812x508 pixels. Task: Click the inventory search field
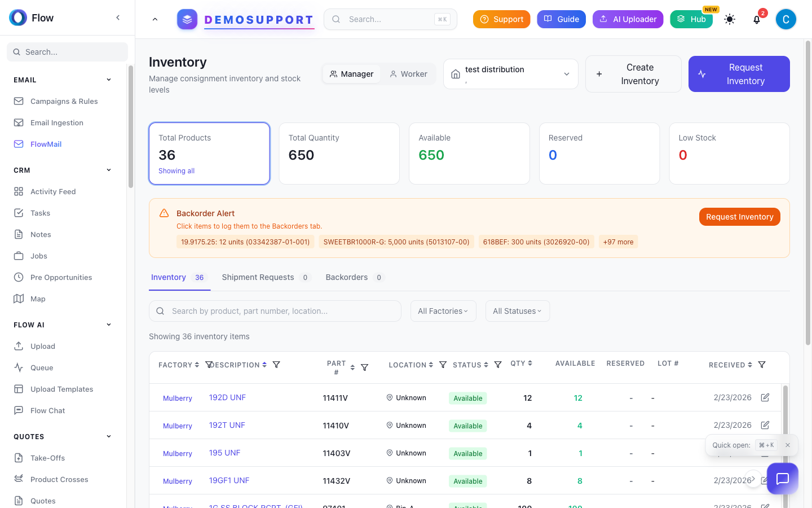(x=275, y=310)
